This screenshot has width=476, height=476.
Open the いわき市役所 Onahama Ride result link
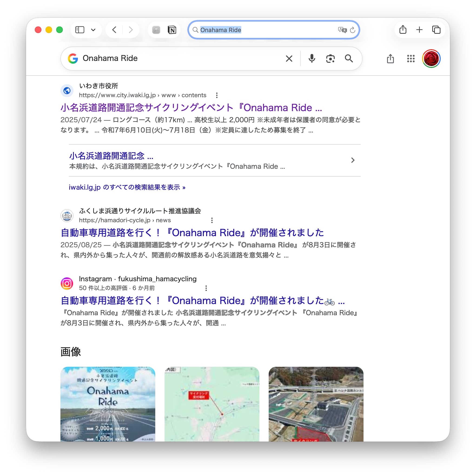[191, 108]
